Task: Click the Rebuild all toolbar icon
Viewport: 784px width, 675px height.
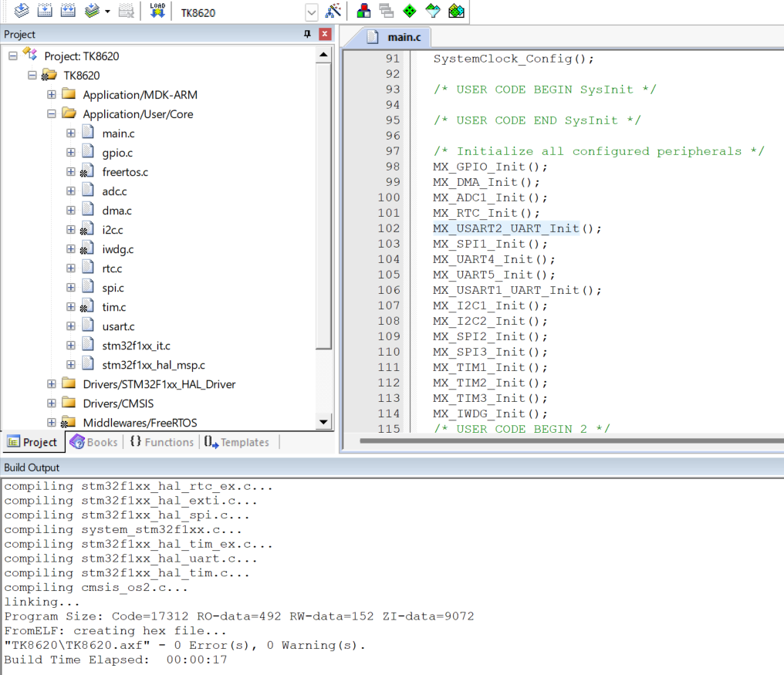Action: [x=68, y=11]
